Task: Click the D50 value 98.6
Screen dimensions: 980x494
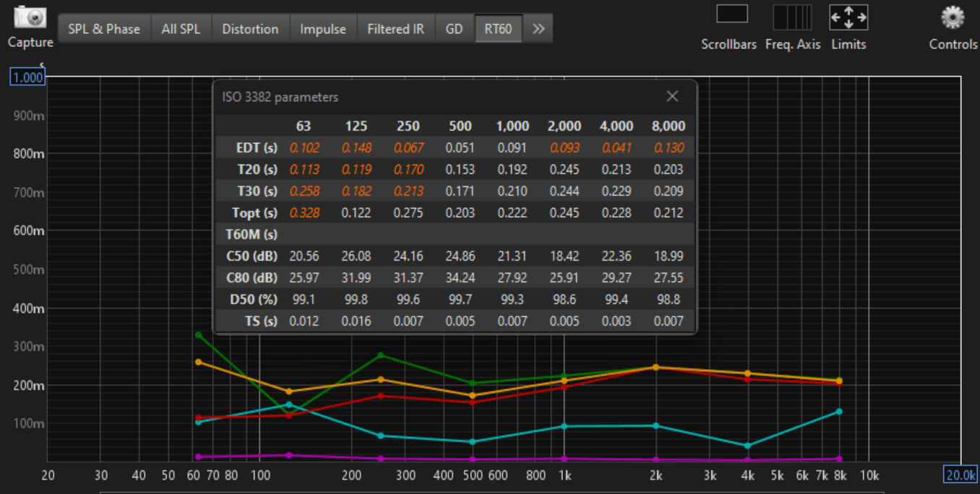Action: point(564,299)
